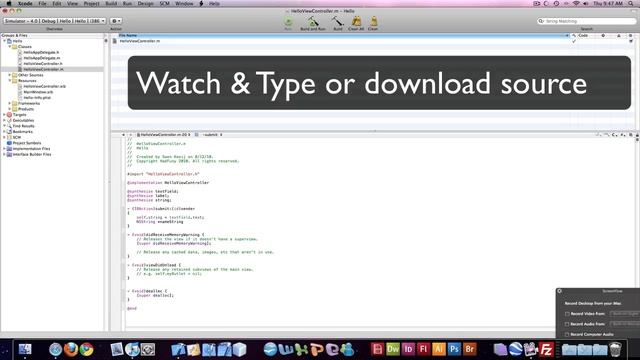This screenshot has height=360, width=640.
Task: Select the Implementation Files smart group
Action: point(31,149)
